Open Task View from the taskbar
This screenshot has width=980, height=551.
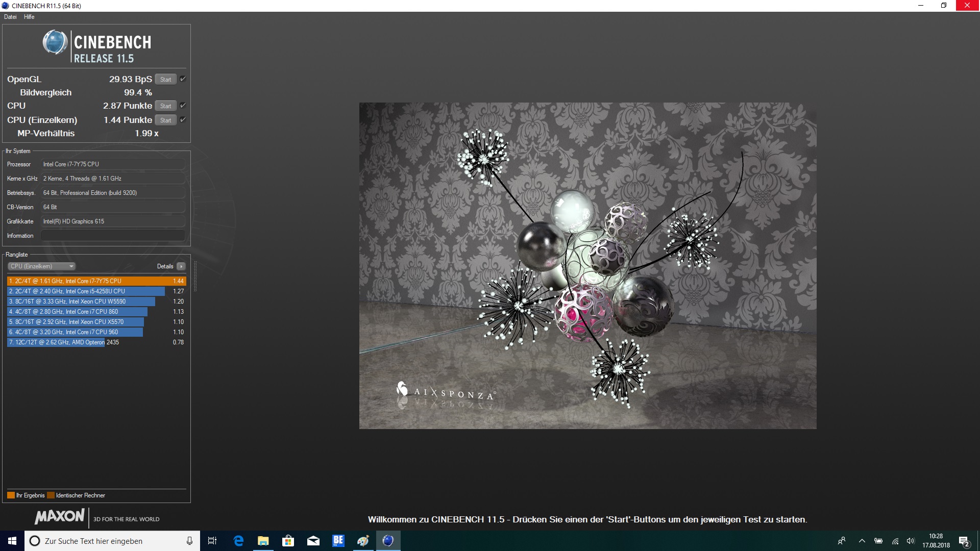[212, 541]
